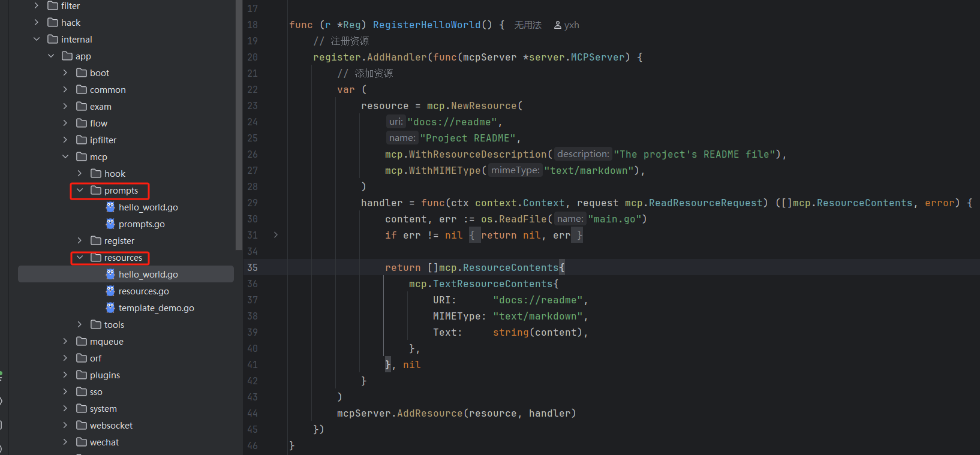Expand the tools folder chevron

[x=80, y=324]
